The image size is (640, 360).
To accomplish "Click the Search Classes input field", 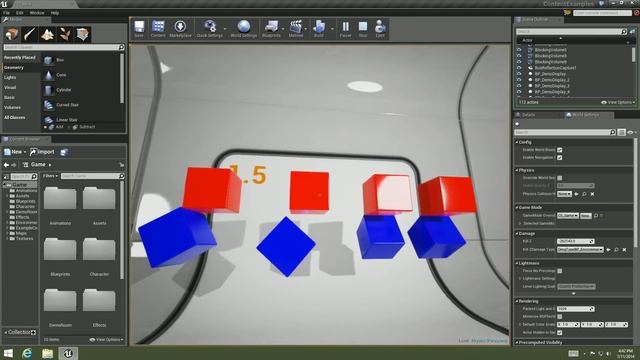I will [64, 47].
